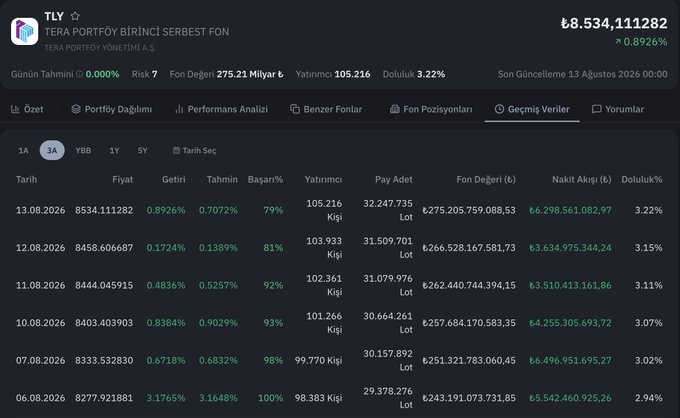The image size is (680, 418).
Task: Select the 1A time range
Action: tap(23, 150)
